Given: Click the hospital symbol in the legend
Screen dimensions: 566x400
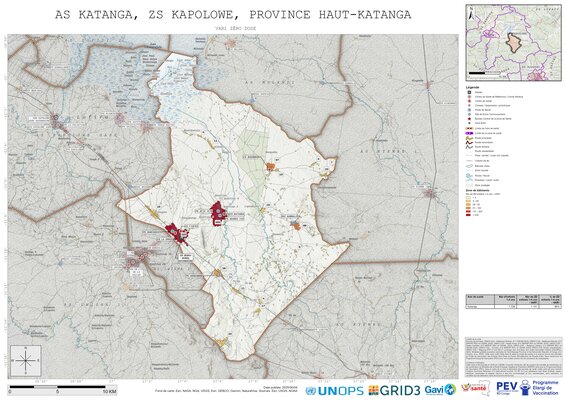Looking at the screenshot, I should (x=469, y=92).
